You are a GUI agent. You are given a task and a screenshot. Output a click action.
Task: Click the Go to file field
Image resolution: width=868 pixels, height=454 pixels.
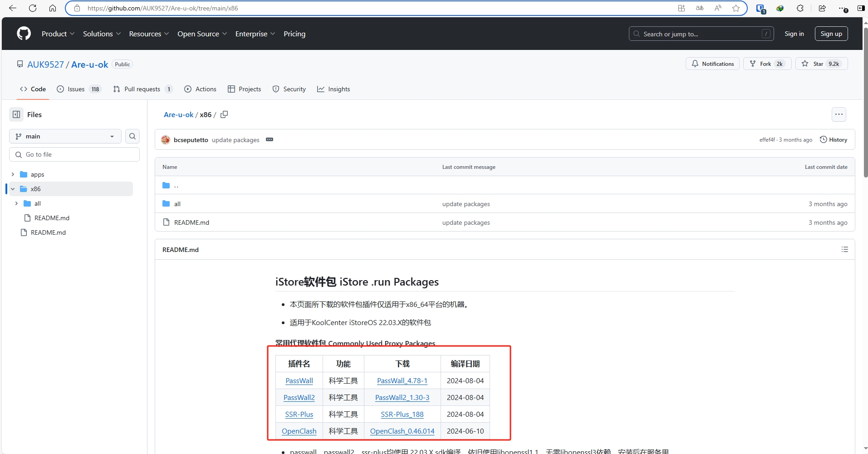coord(74,154)
